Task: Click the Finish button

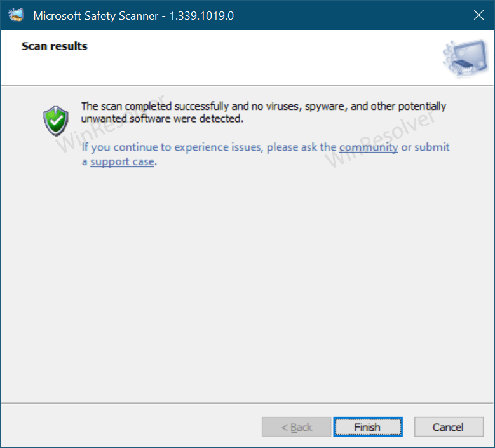Action: click(x=368, y=427)
